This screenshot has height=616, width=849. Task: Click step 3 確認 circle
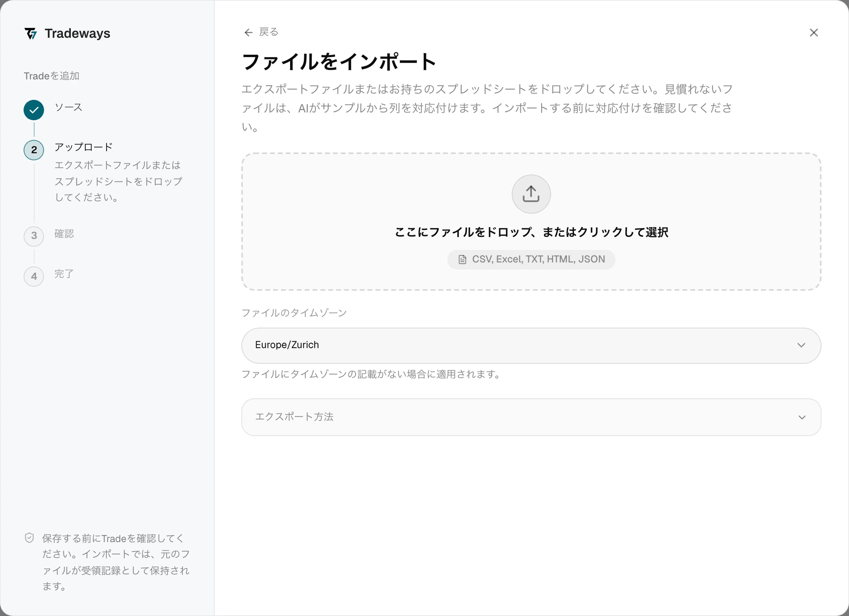pyautogui.click(x=34, y=236)
